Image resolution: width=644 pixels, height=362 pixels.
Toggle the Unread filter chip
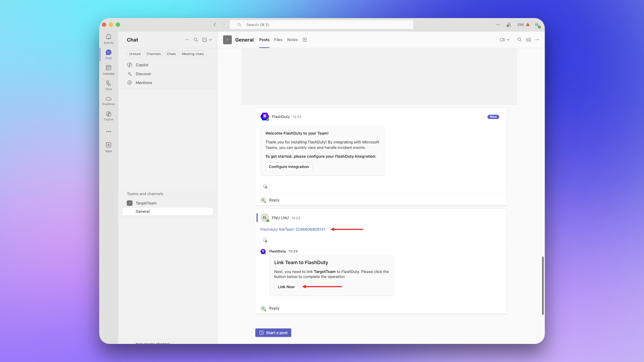(x=135, y=54)
